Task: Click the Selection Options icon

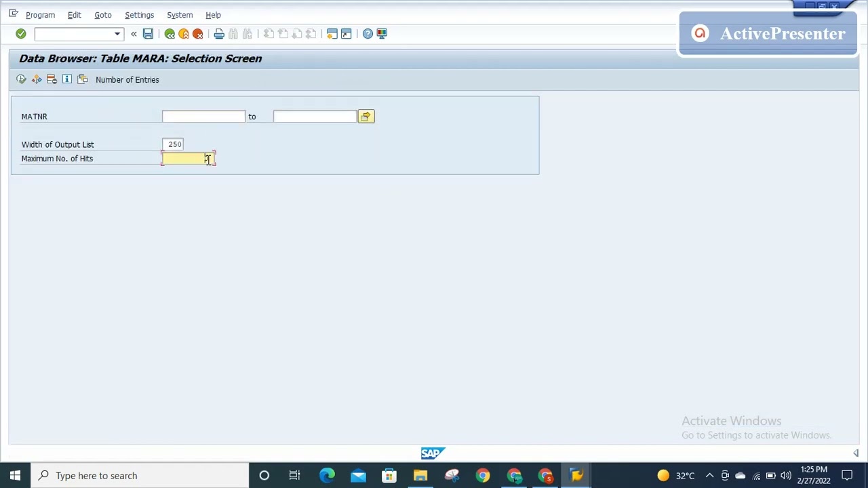Action: 37,79
